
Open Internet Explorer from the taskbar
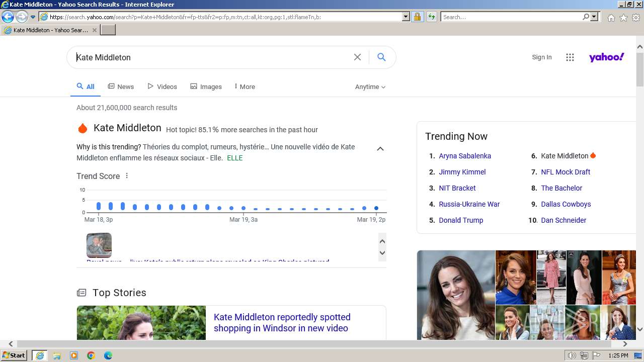(x=39, y=355)
